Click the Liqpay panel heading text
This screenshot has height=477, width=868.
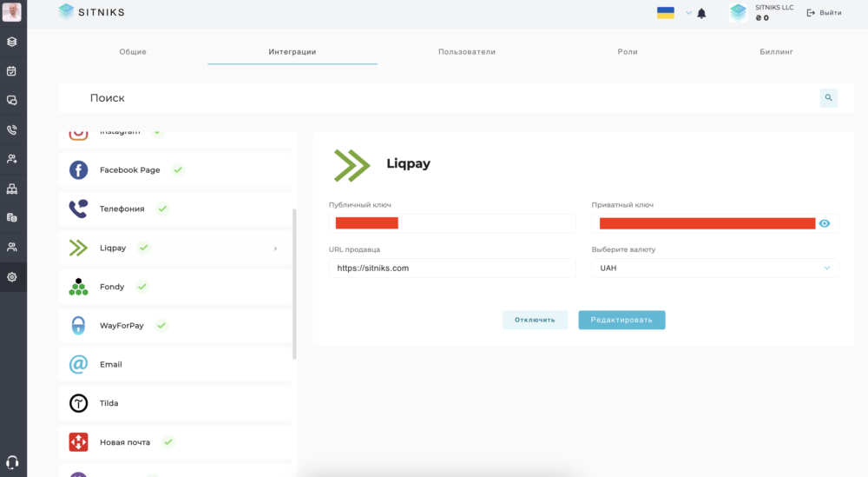(x=409, y=163)
